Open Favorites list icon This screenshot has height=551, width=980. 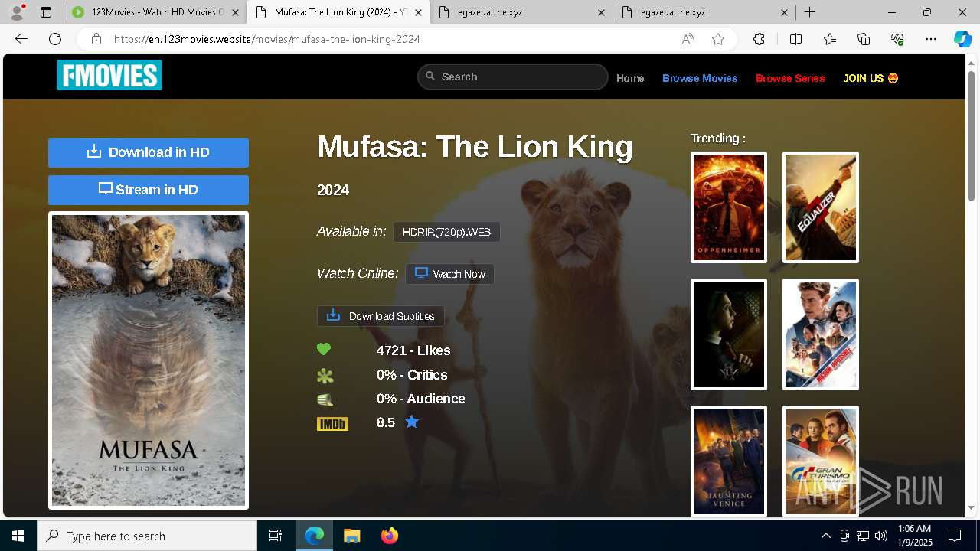[x=830, y=39]
